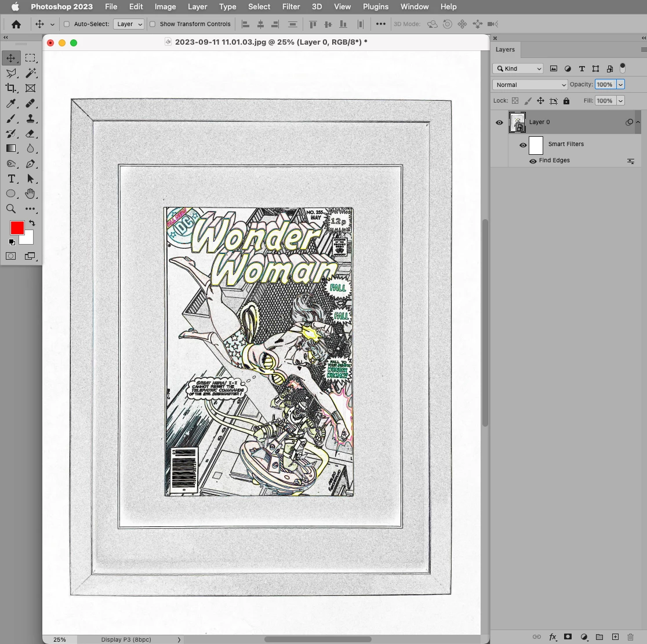Screen dimensions: 647x644
Task: Delete layer trash button
Action: [x=631, y=637]
